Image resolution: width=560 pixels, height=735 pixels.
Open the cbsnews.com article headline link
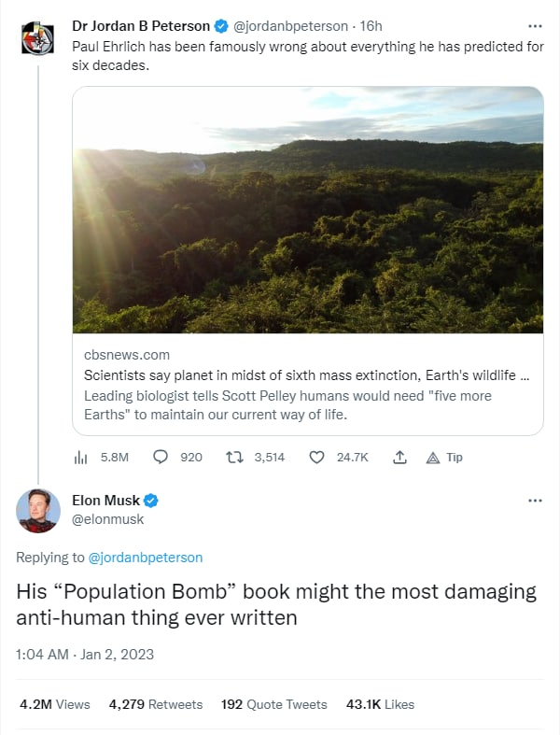(303, 375)
